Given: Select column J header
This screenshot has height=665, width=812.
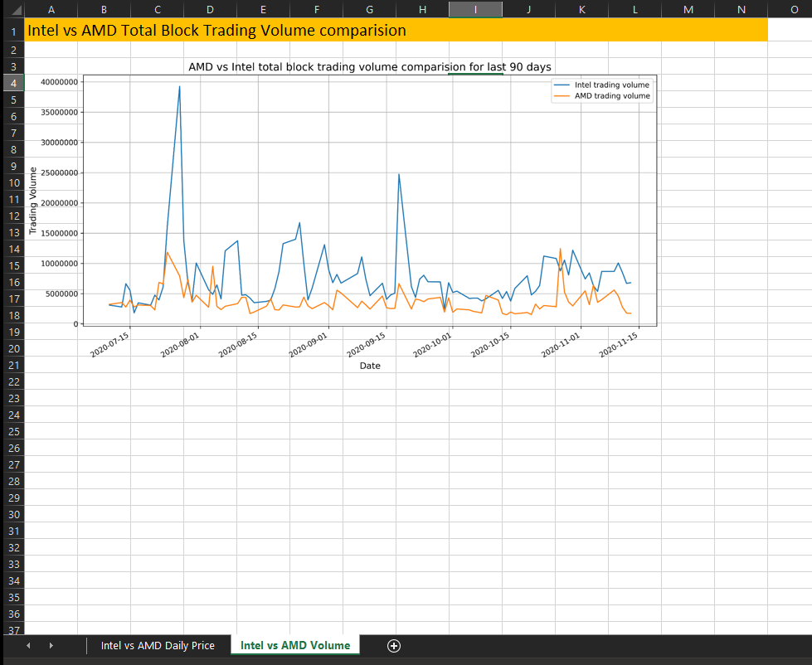Looking at the screenshot, I should point(528,9).
